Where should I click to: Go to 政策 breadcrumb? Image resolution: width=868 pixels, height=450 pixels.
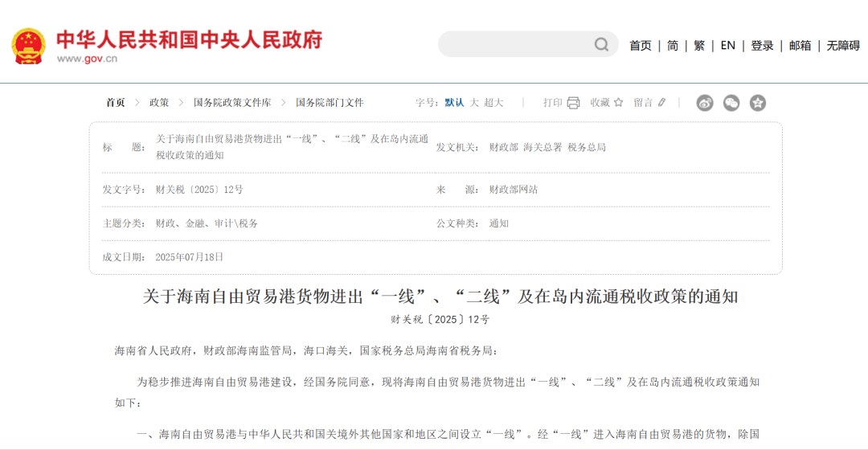[x=159, y=102]
